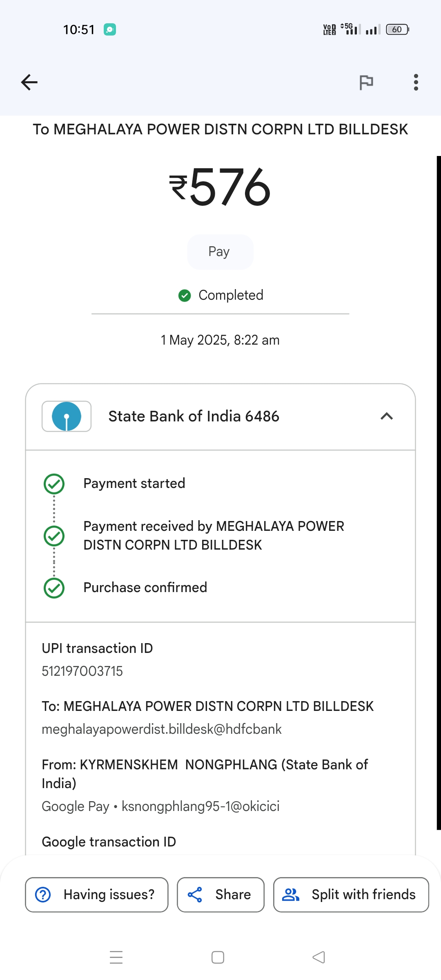This screenshot has height=980, width=441.
Task: Tap the Payment received check icon
Action: point(54,536)
